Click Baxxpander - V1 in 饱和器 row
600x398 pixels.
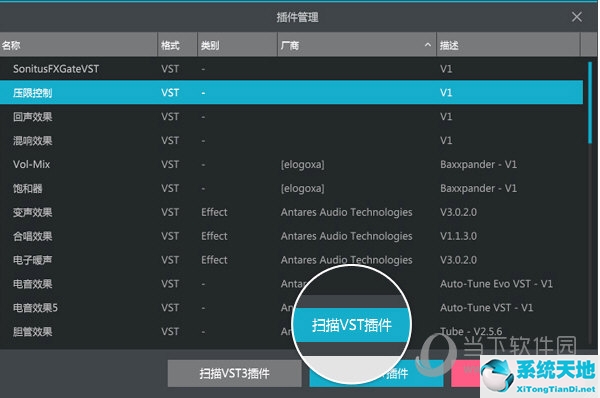pyautogui.click(x=478, y=188)
